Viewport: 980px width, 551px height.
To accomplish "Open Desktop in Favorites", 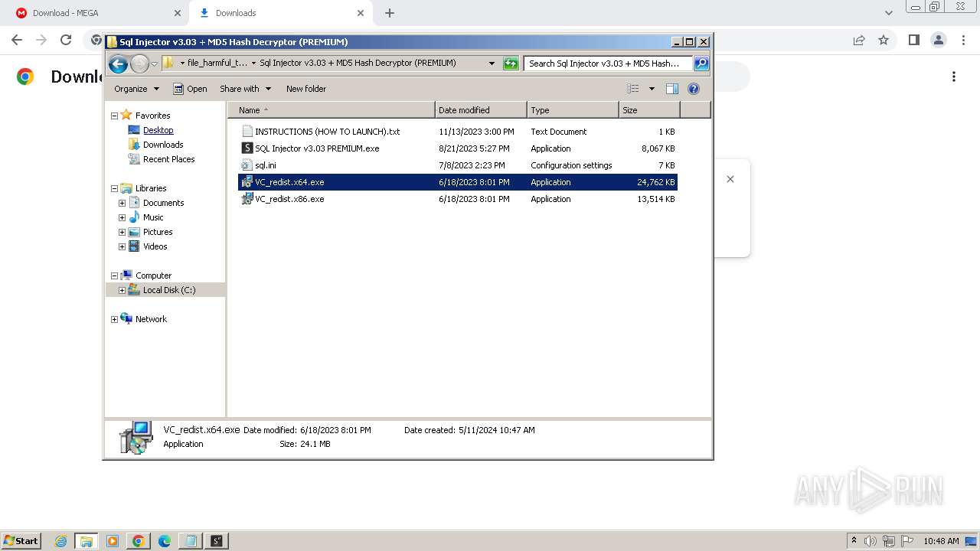I will click(x=158, y=130).
